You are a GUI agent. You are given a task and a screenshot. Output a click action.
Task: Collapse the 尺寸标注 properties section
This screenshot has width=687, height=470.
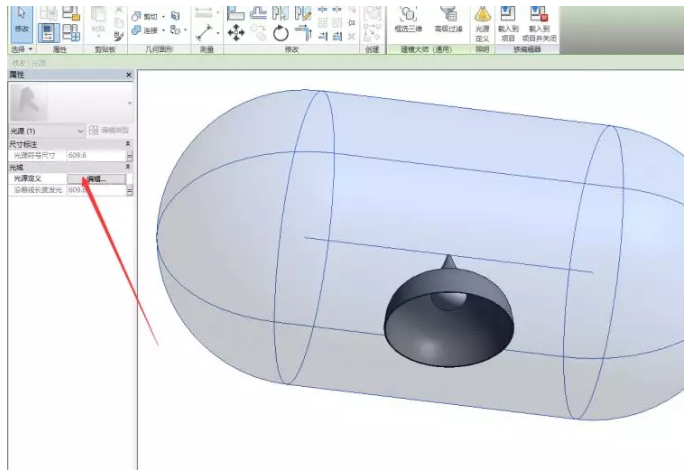[x=128, y=144]
